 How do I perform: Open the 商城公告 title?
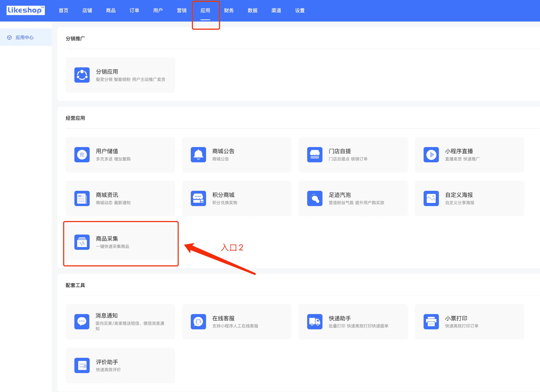point(223,151)
